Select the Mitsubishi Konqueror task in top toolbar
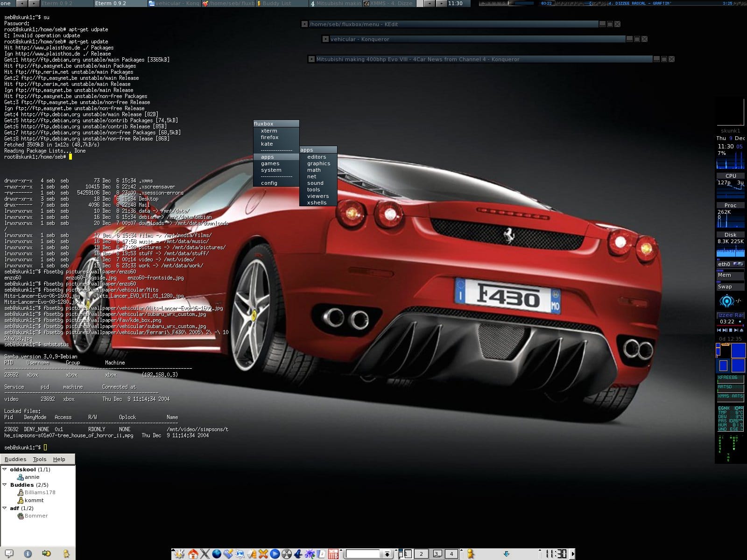Viewport: 747px width, 560px height. [x=335, y=3]
